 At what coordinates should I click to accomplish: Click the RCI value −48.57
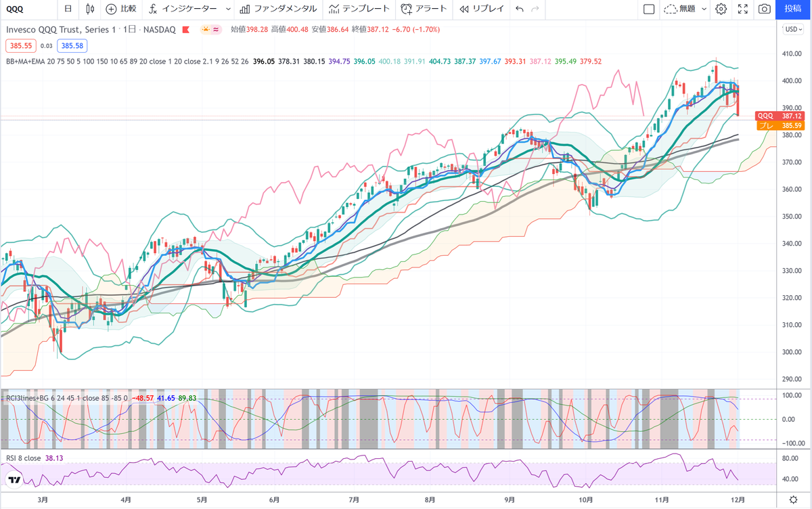point(143,398)
